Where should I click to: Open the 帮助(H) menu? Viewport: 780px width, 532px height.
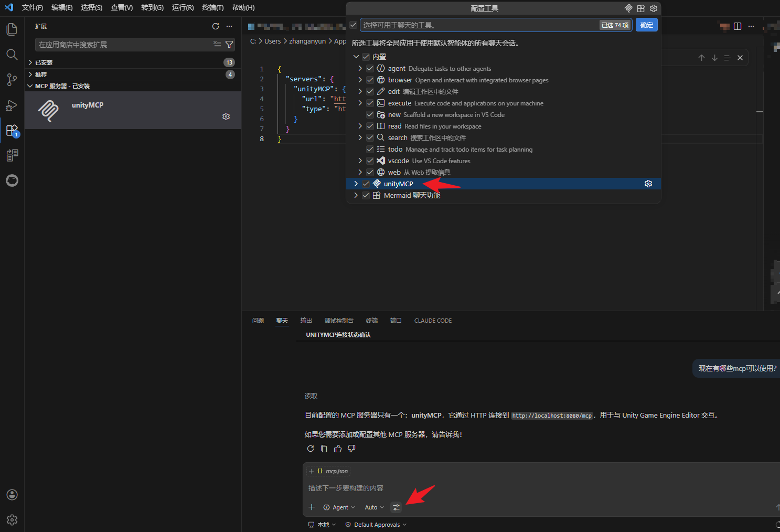click(243, 8)
